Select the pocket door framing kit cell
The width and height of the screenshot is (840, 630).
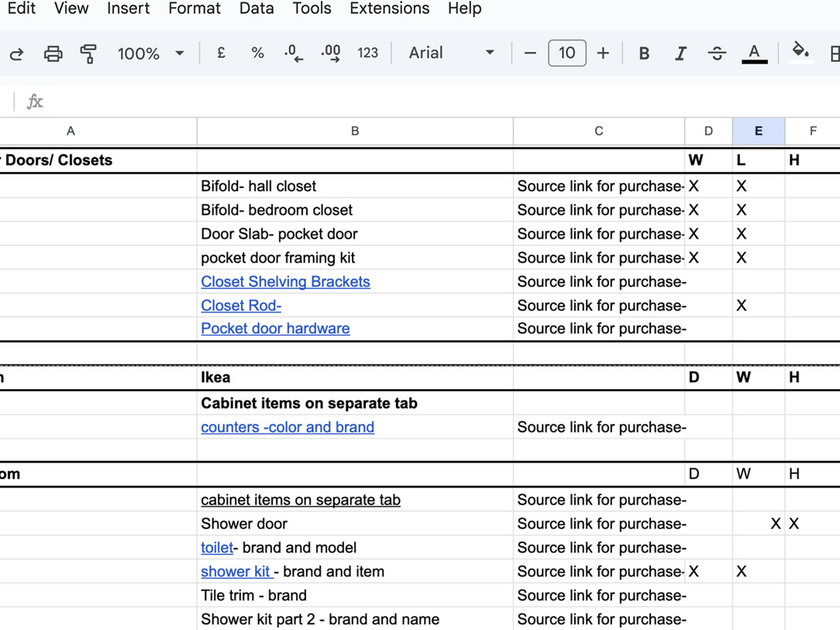[x=355, y=258]
